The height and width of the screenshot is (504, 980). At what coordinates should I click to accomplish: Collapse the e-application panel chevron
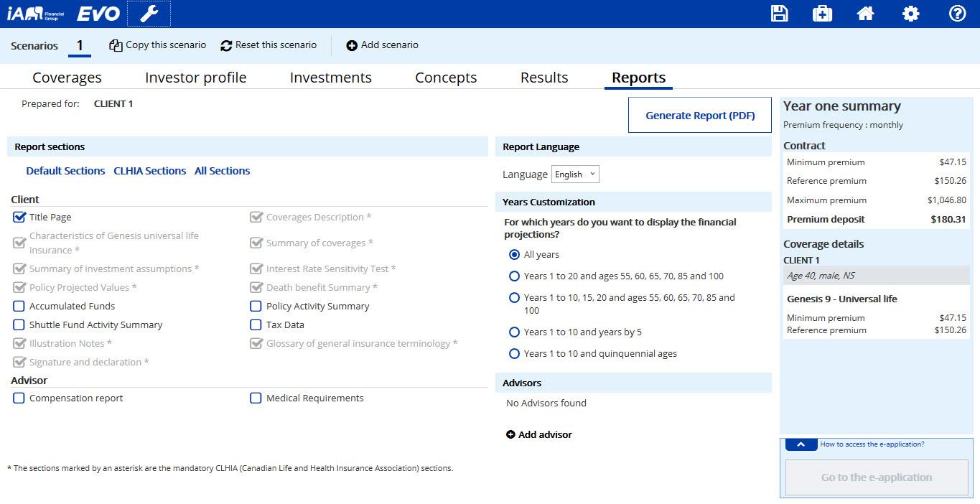801,444
